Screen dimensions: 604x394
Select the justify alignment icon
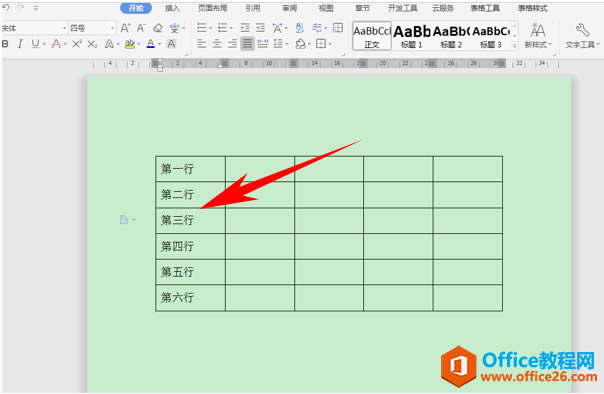coord(247,44)
